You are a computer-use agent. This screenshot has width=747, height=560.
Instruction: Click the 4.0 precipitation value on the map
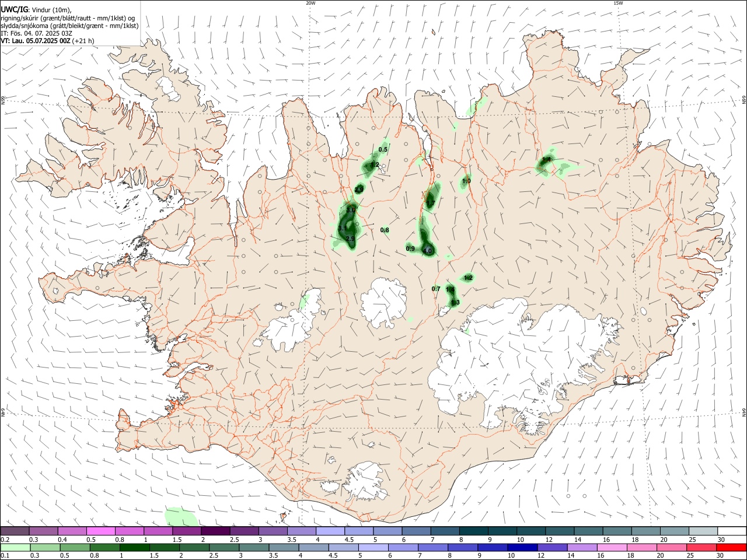tap(427, 251)
